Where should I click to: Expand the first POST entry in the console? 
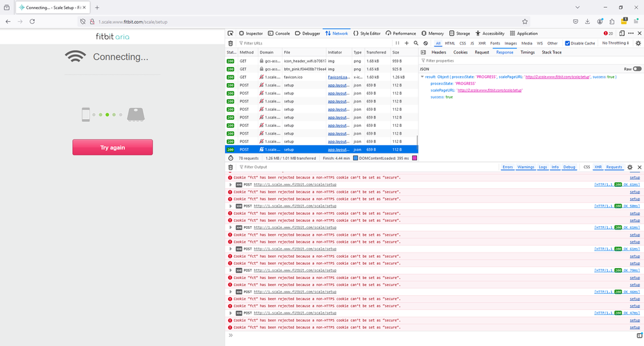pyautogui.click(x=231, y=184)
